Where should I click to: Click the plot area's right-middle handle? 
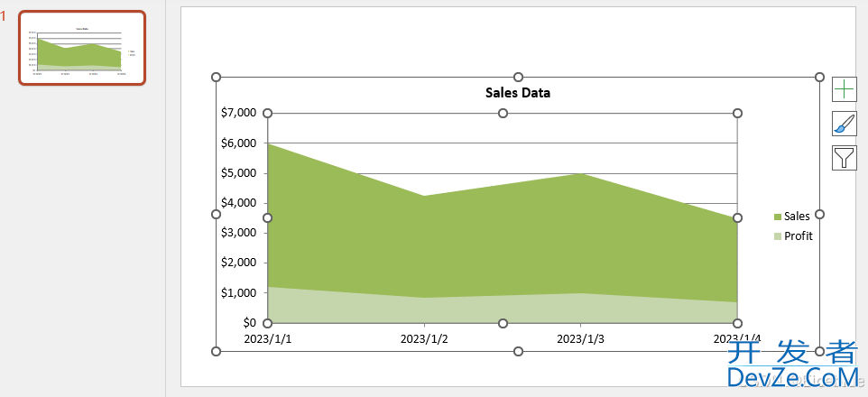(x=737, y=218)
